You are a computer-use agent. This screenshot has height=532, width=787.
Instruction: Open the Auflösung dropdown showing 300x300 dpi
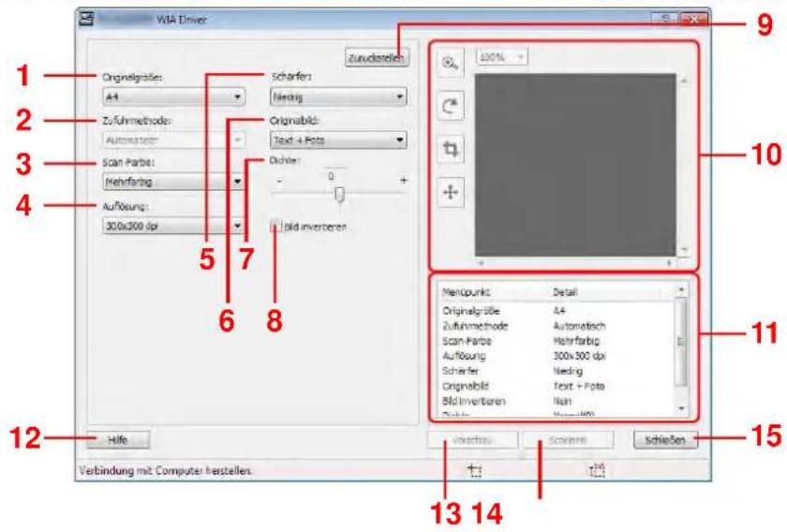pos(173,226)
